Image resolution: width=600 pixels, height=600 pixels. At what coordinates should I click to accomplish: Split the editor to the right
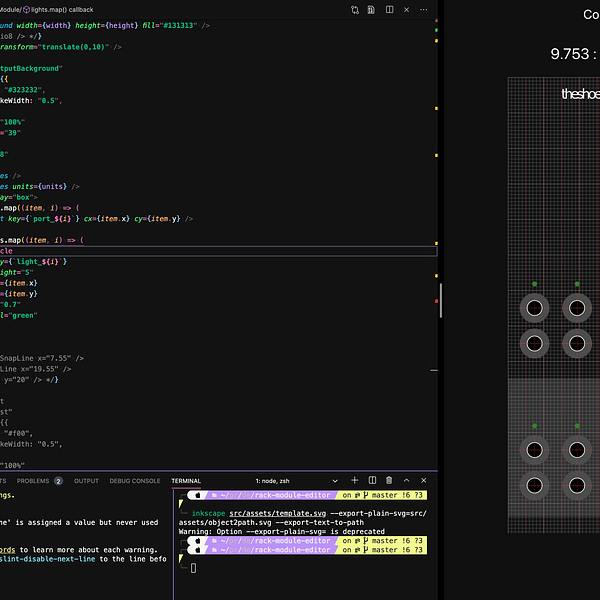pyautogui.click(x=389, y=10)
